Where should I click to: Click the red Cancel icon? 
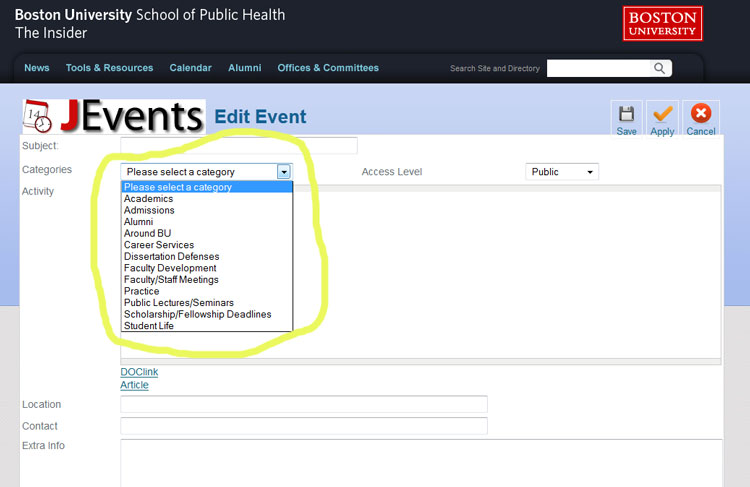click(701, 113)
